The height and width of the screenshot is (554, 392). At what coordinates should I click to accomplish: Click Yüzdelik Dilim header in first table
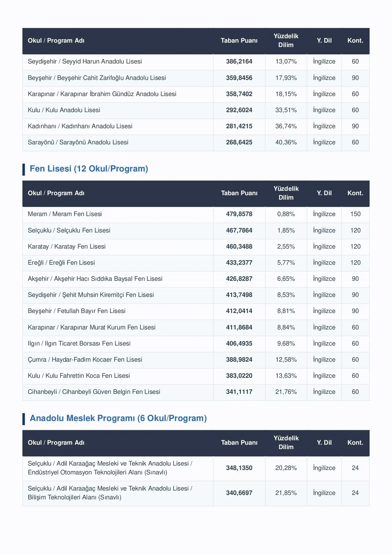pos(286,40)
